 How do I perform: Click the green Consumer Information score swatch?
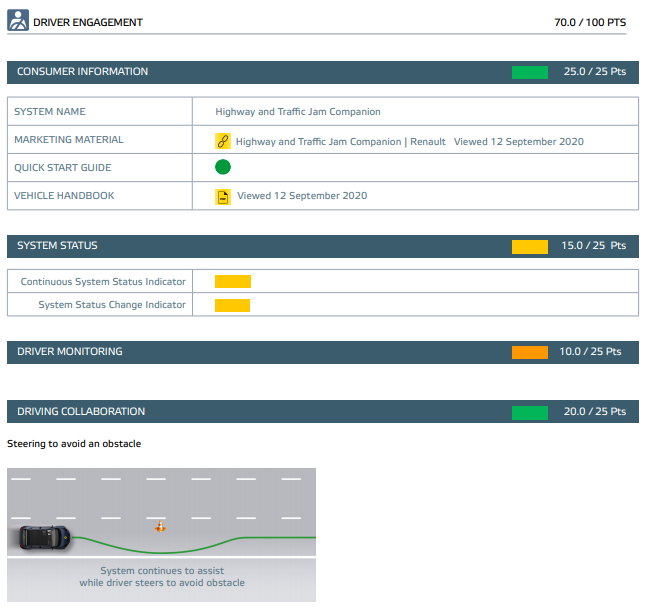(530, 72)
